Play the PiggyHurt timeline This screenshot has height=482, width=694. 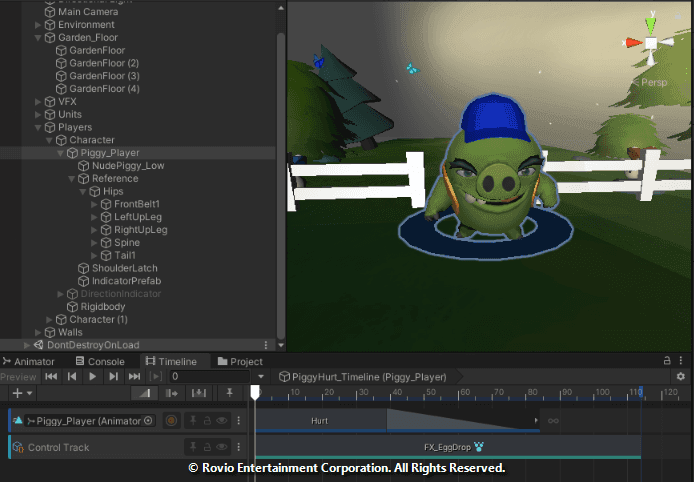pos(93,377)
